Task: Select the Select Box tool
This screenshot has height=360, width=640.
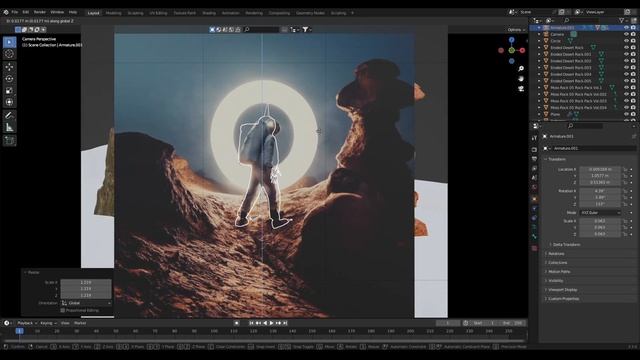Action: click(x=9, y=42)
